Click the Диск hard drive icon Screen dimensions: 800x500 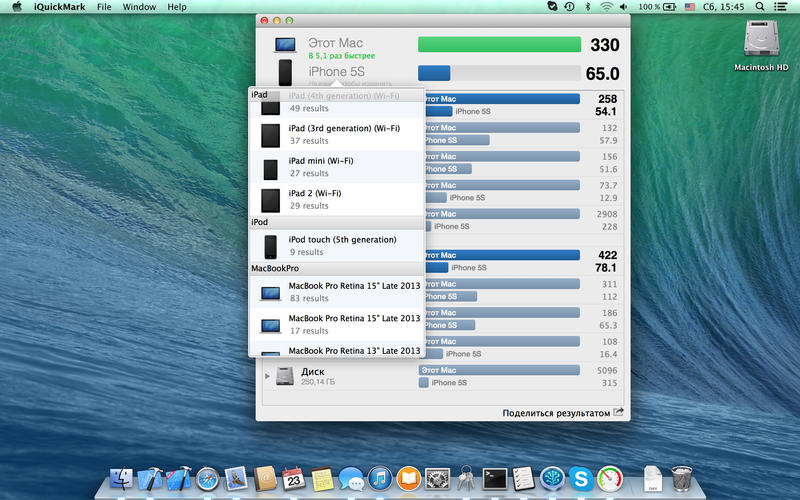click(x=285, y=376)
